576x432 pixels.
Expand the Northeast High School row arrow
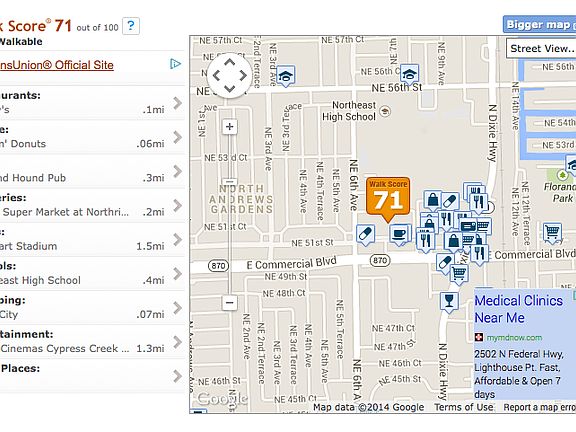[178, 274]
